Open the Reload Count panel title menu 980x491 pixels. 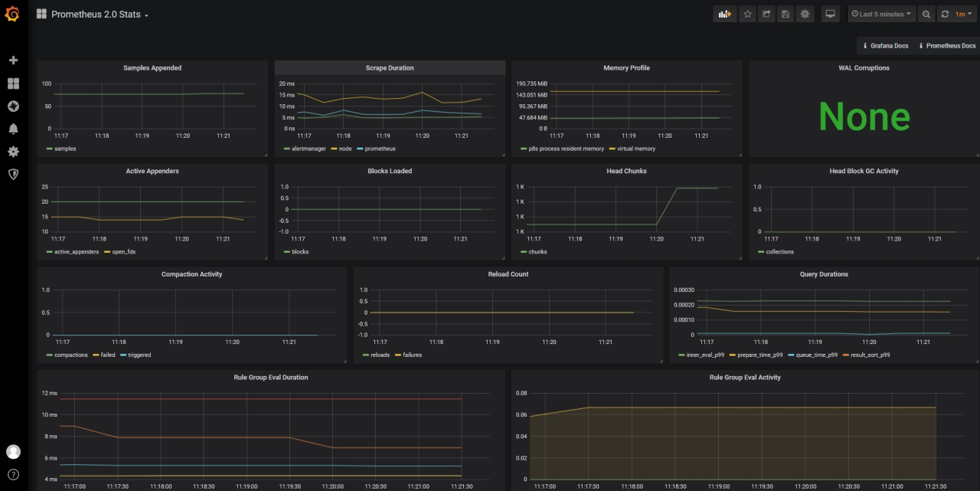pos(508,274)
